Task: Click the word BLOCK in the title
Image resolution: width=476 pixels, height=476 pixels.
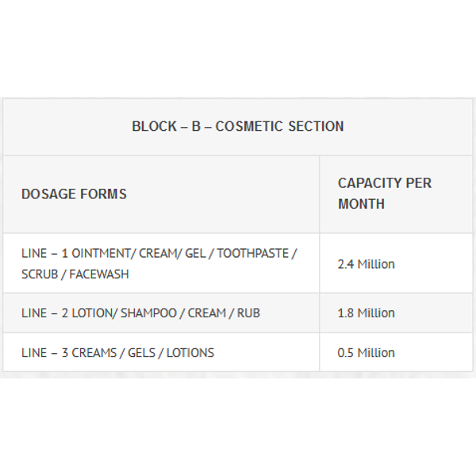Action: tap(154, 126)
